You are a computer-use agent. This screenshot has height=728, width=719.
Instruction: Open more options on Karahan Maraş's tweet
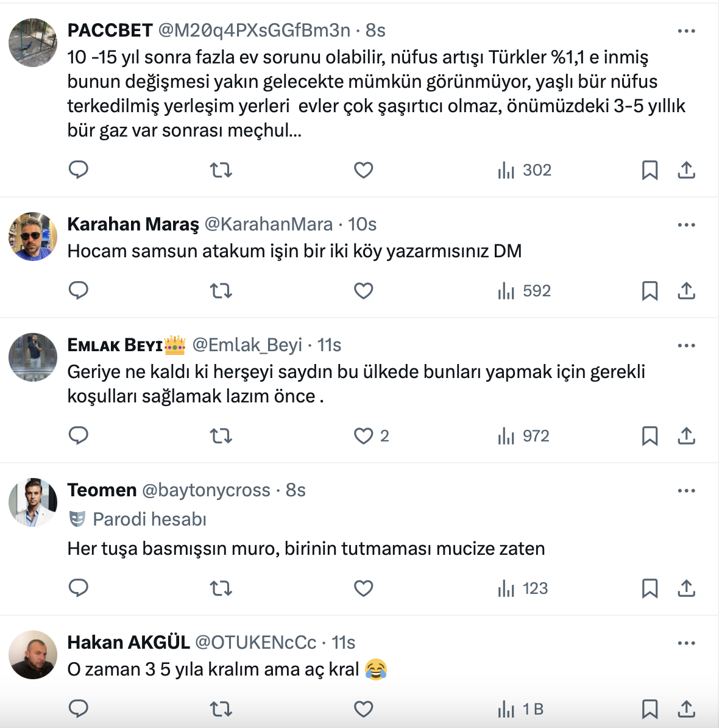[x=686, y=225]
